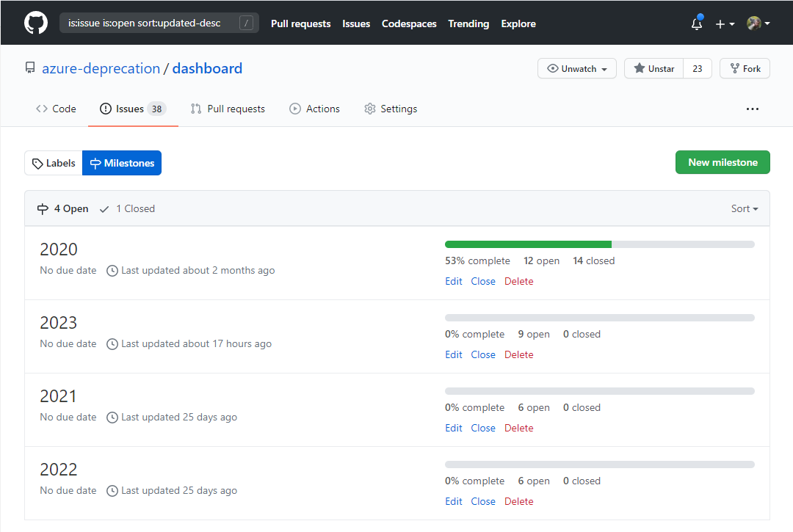View the 23 stargazers count

coord(698,69)
